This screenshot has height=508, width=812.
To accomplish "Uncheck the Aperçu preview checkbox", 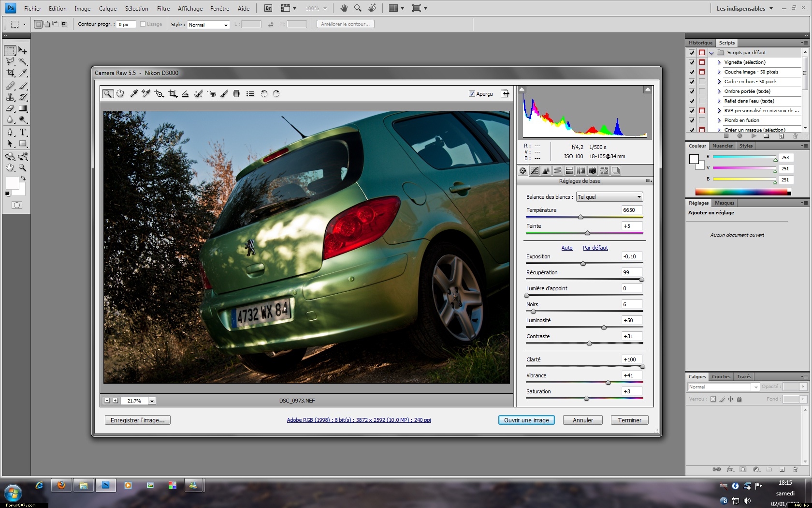I will (x=472, y=94).
